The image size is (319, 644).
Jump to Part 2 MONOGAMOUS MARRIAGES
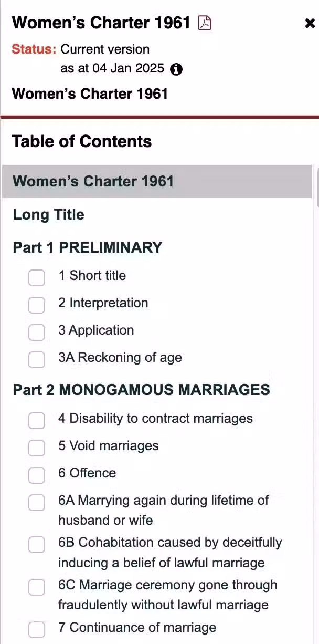(x=141, y=390)
